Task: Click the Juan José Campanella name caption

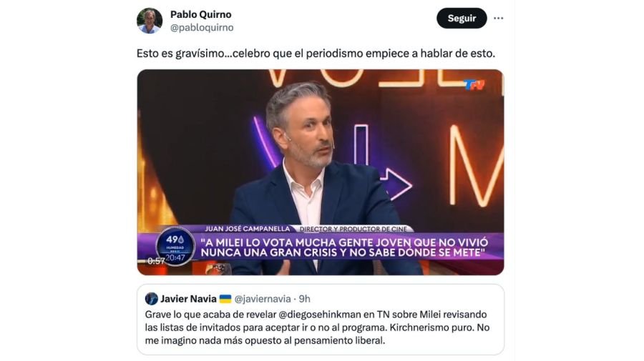Action: coord(248,229)
